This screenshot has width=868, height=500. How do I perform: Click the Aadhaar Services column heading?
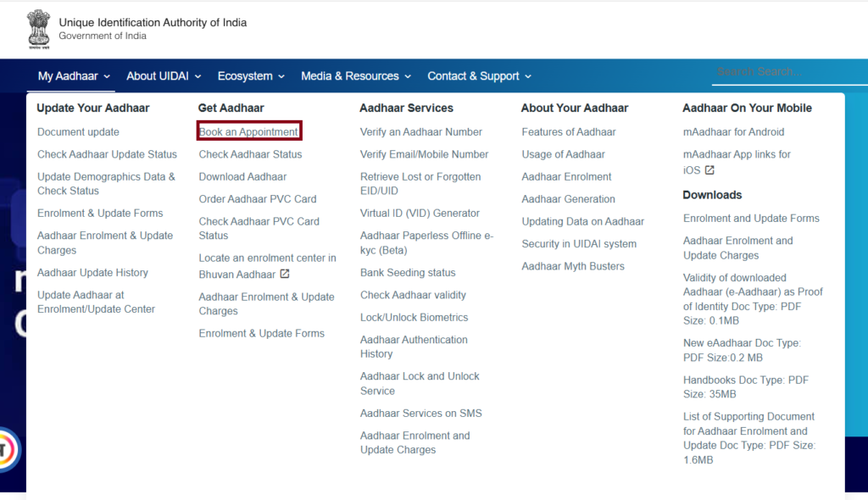(406, 108)
